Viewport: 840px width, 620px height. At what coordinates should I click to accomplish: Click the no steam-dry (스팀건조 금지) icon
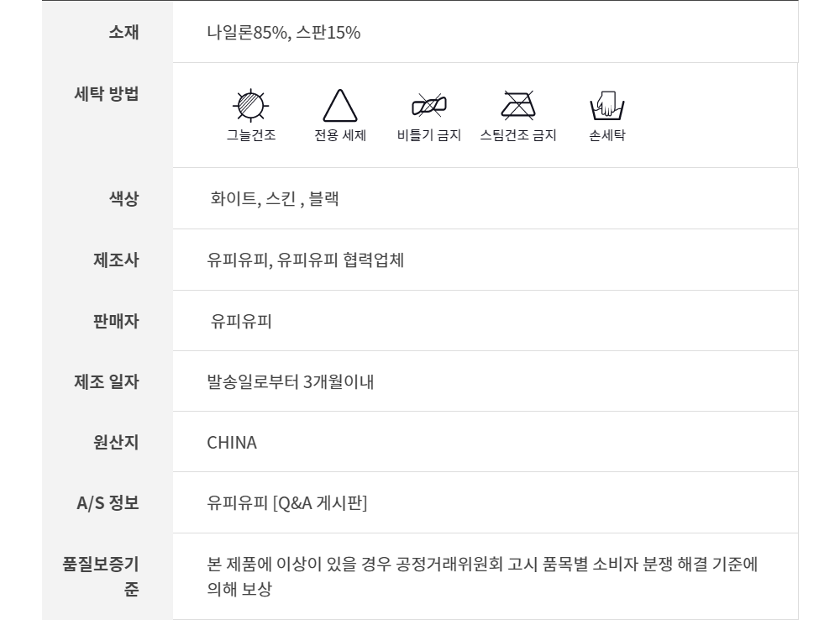pos(517,106)
